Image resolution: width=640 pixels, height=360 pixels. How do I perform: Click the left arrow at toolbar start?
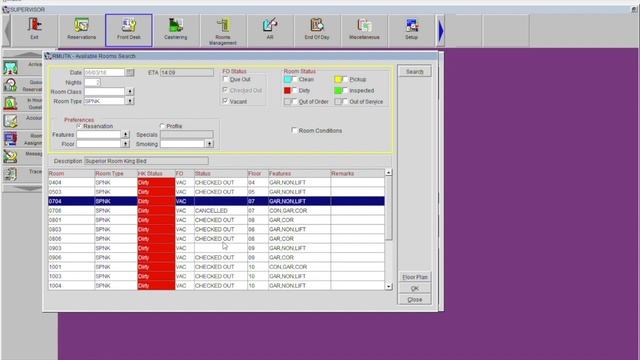(7, 30)
